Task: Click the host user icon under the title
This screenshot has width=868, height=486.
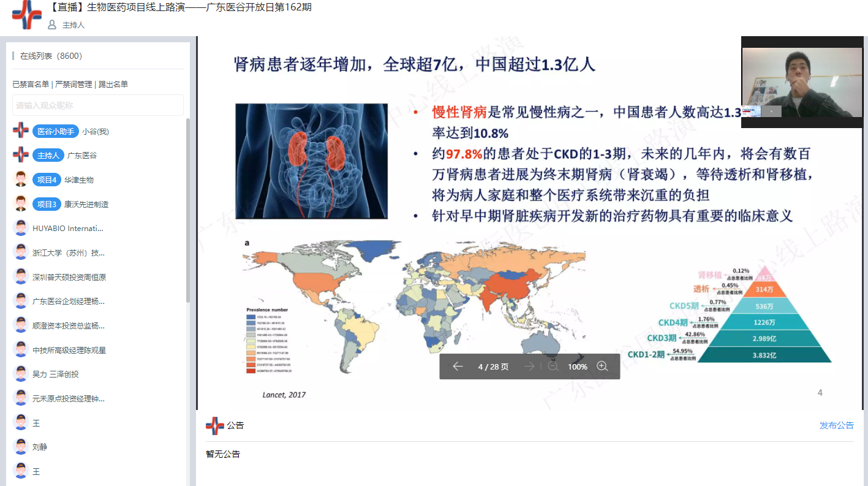Action: (52, 25)
